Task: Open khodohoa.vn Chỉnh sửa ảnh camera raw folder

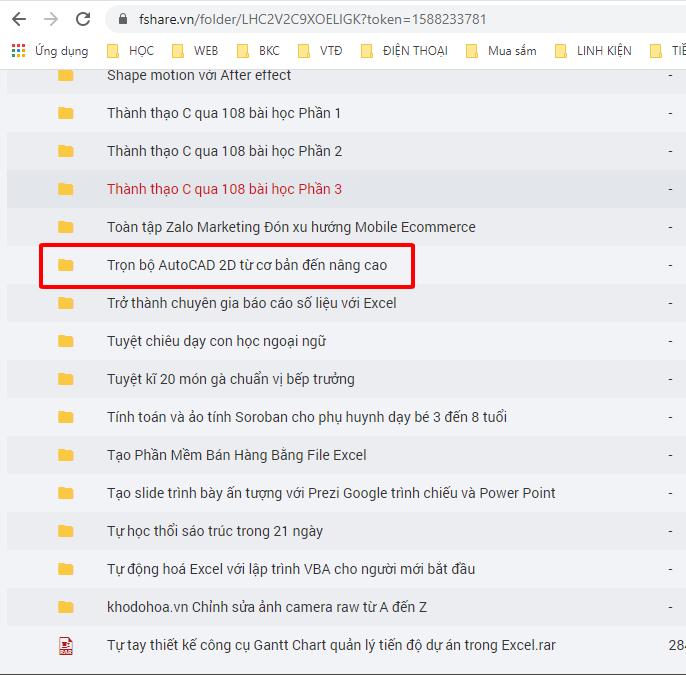Action: click(x=267, y=607)
